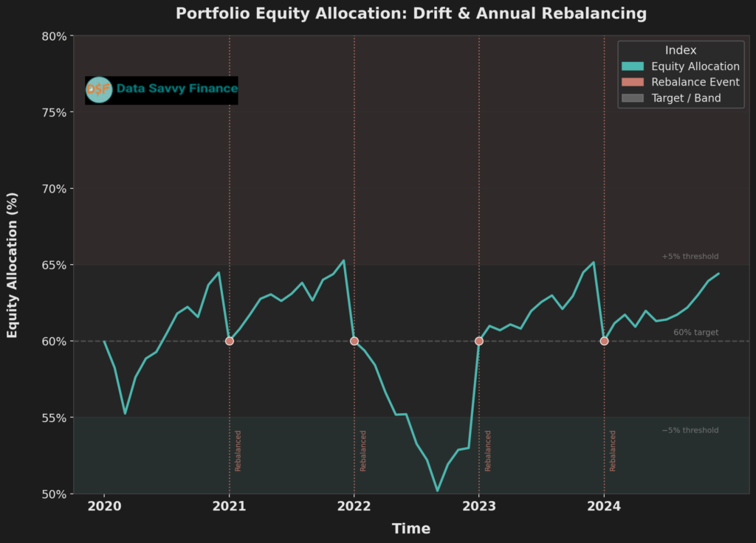Click the Equity Allocation teal legend swatch
Image resolution: width=756 pixels, height=543 pixels.
coord(634,66)
